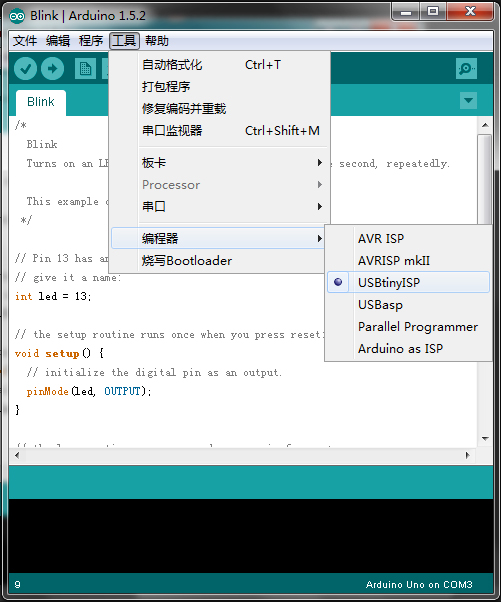501x602 pixels.
Task: Click the 'void setup() {' code line
Action: pos(59,353)
